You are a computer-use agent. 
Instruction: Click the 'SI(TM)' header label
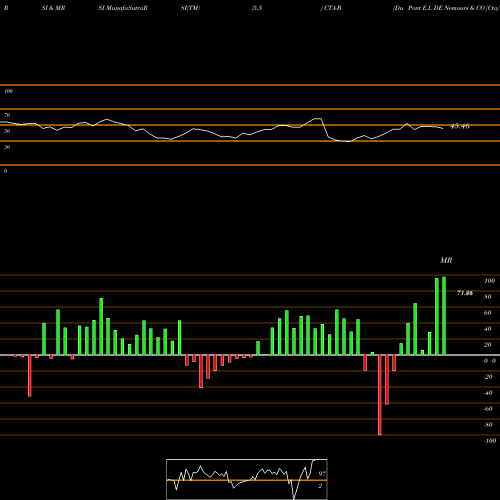(x=190, y=8)
